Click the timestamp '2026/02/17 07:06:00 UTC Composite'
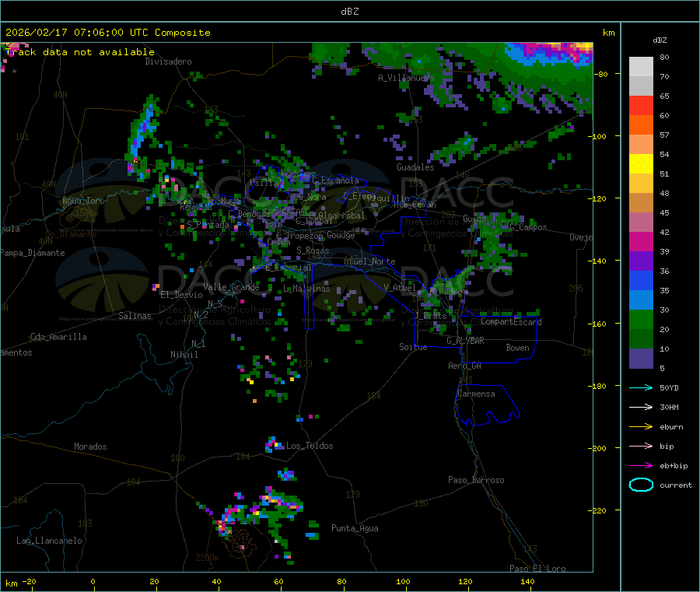The height and width of the screenshot is (592, 700). click(x=107, y=33)
